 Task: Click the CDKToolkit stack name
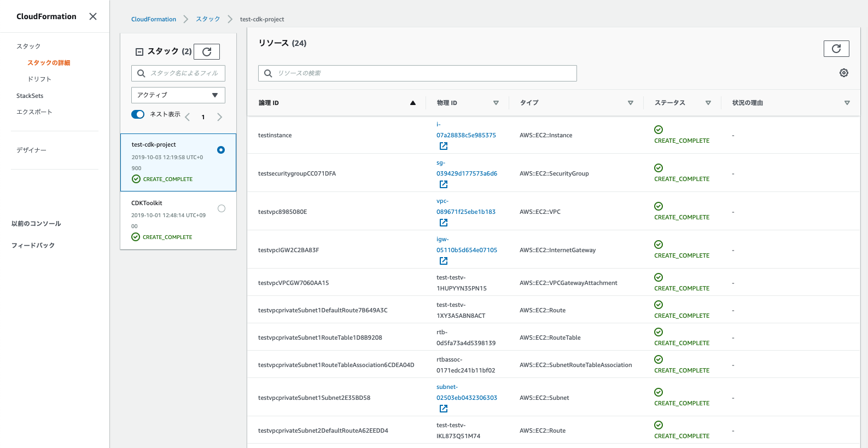click(147, 203)
